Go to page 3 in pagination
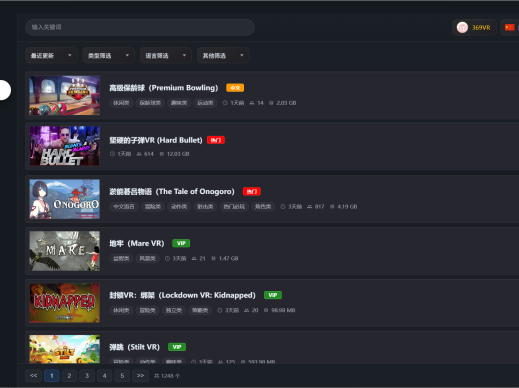The image size is (519, 388). click(x=87, y=376)
